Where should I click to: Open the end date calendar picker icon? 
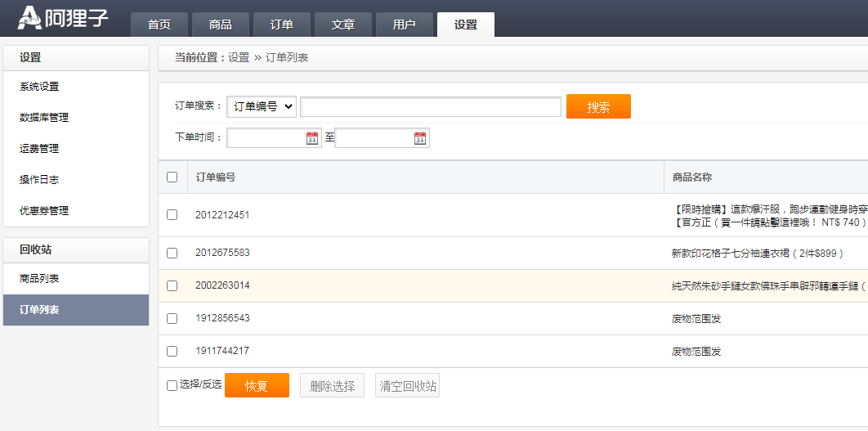[420, 138]
